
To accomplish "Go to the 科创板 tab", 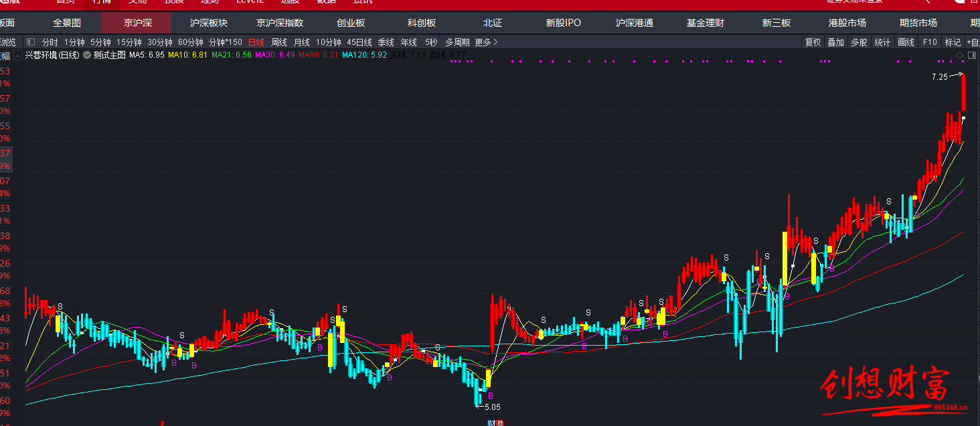I will point(422,23).
